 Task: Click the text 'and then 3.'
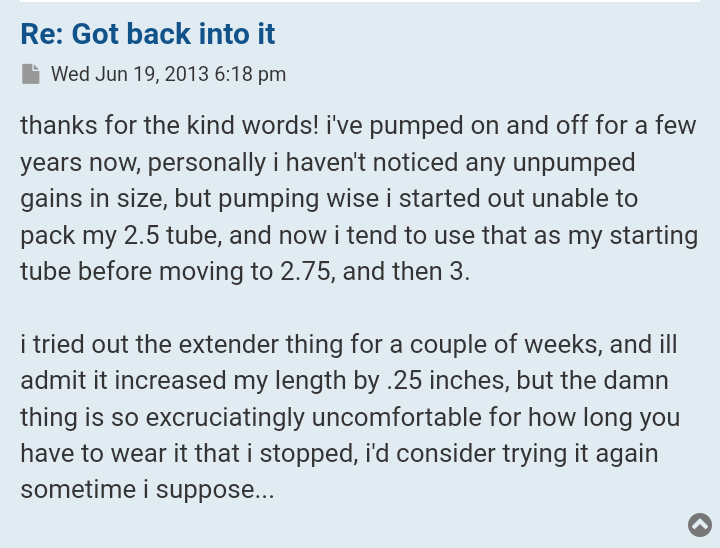tap(406, 271)
